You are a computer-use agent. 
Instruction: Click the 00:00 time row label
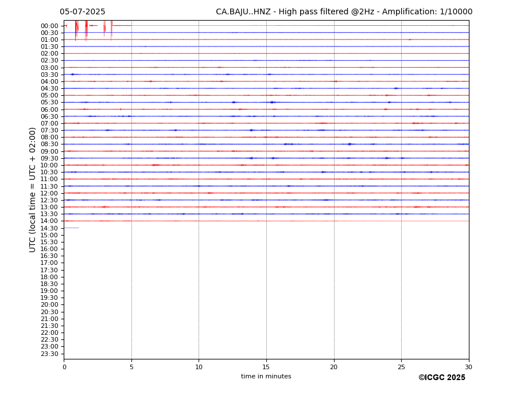(49, 26)
